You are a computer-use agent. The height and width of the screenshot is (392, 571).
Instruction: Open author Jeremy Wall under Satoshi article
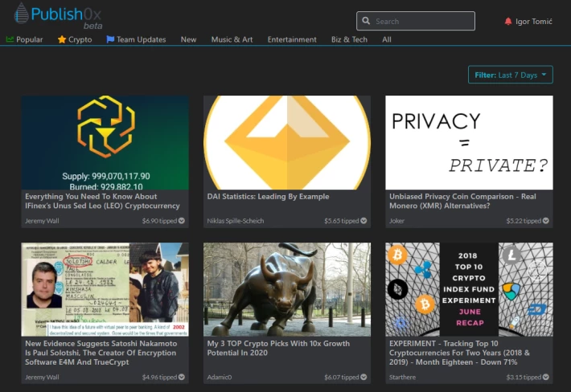coord(42,377)
